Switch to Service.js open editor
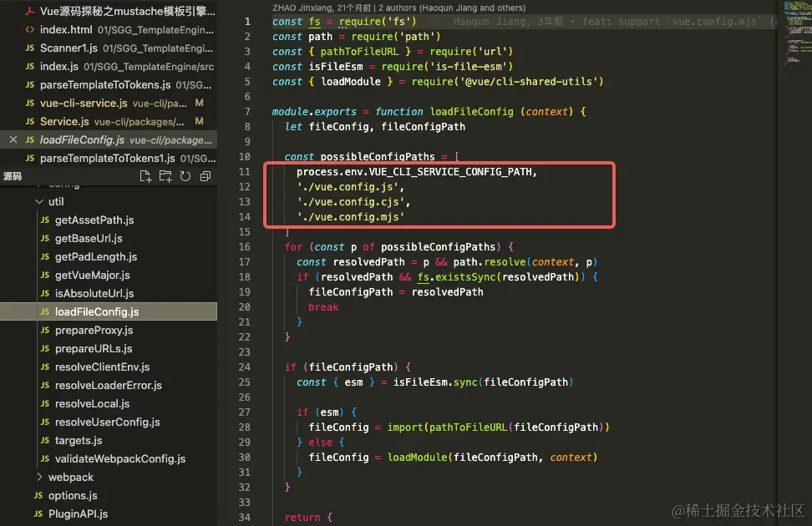The height and width of the screenshot is (526, 812). click(109, 122)
